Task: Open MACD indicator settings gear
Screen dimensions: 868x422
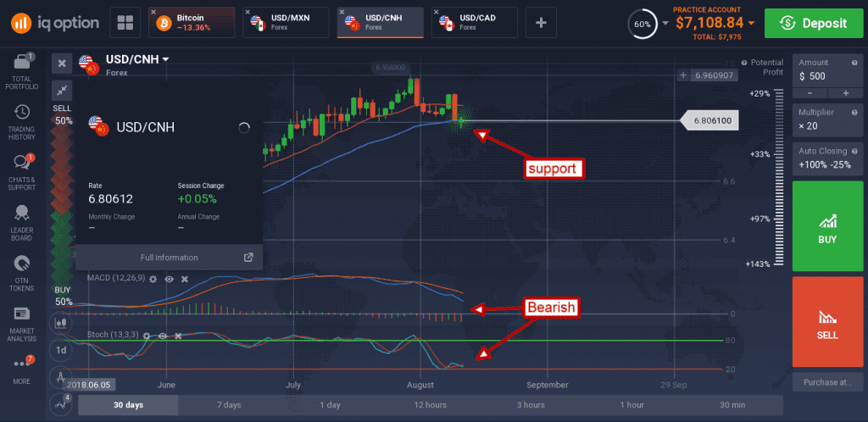Action: coord(153,280)
